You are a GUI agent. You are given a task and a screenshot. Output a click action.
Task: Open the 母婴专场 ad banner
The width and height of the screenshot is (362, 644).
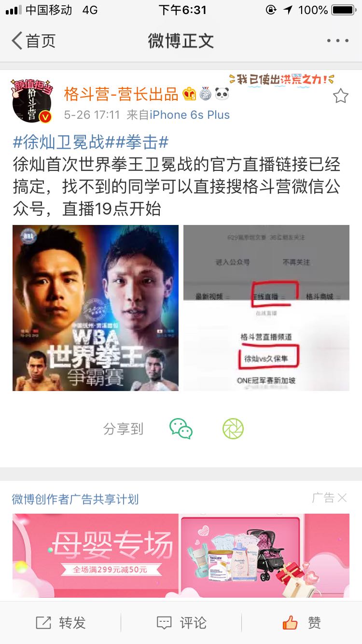181,556
